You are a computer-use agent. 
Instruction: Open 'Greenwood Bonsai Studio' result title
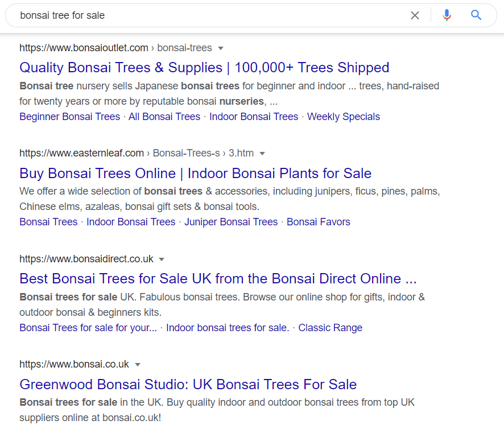tap(188, 384)
